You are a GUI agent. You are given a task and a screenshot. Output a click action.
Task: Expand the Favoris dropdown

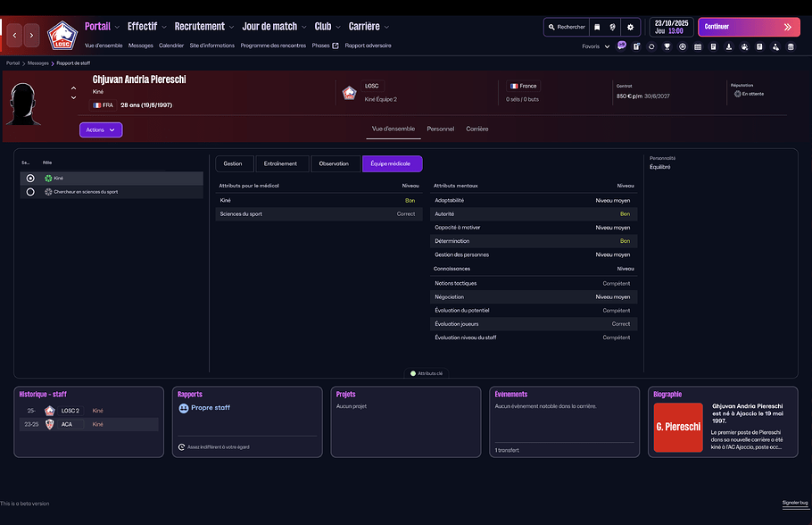595,46
